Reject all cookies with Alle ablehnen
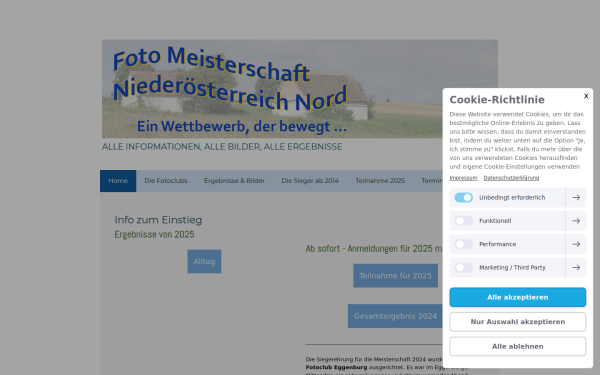 pyautogui.click(x=518, y=346)
